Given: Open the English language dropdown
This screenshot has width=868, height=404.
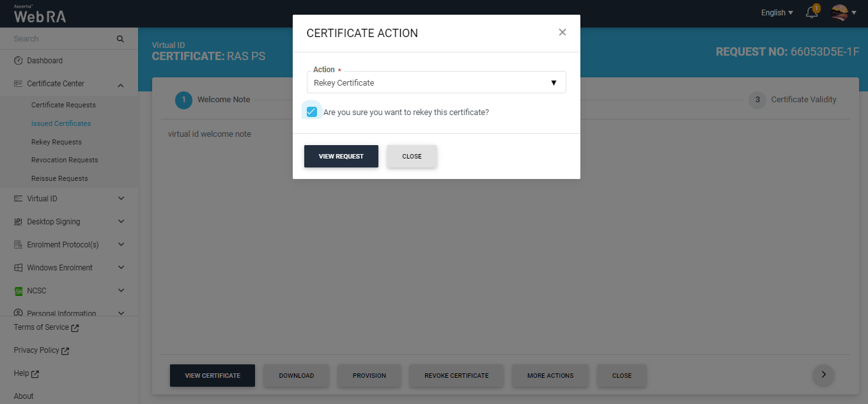Looking at the screenshot, I should (x=777, y=13).
